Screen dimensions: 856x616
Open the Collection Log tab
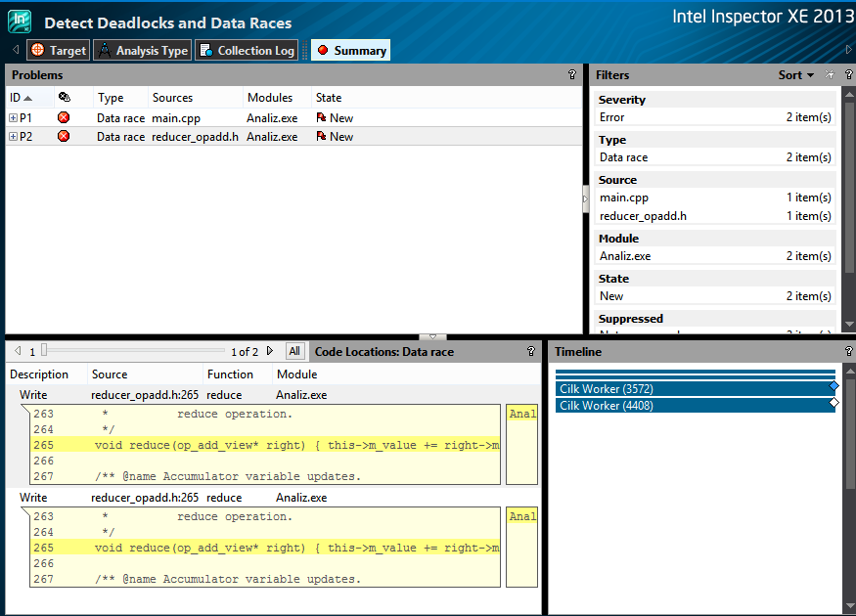click(x=247, y=51)
